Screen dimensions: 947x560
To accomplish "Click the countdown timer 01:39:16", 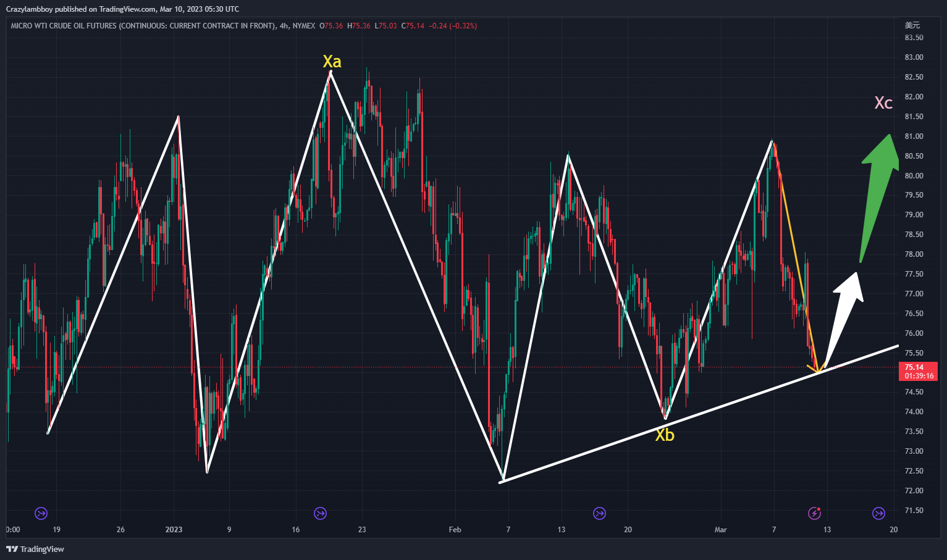I will point(919,375).
